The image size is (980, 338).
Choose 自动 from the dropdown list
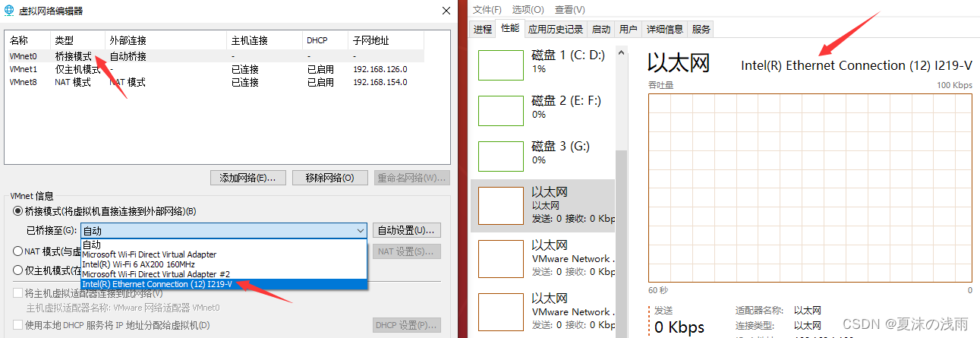pyautogui.click(x=224, y=245)
